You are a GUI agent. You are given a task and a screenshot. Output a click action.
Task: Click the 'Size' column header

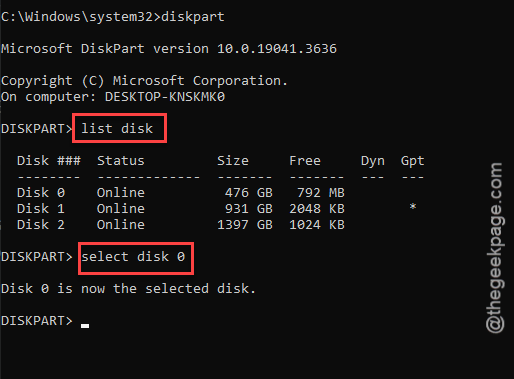tap(233, 161)
